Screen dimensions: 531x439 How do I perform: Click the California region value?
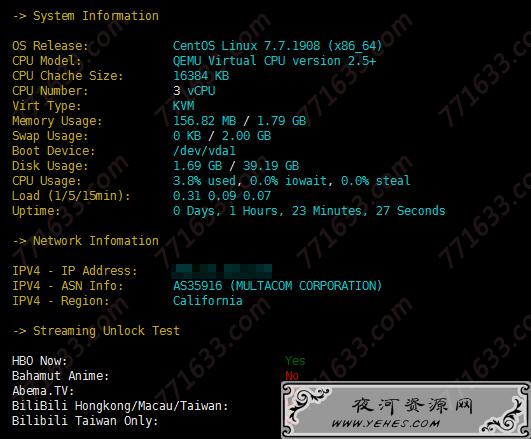point(208,300)
